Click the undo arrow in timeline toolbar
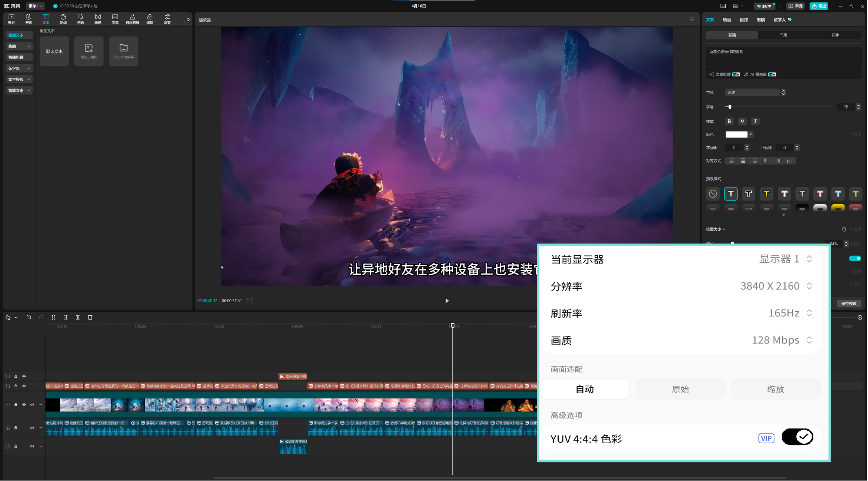868x481 pixels. [x=29, y=317]
